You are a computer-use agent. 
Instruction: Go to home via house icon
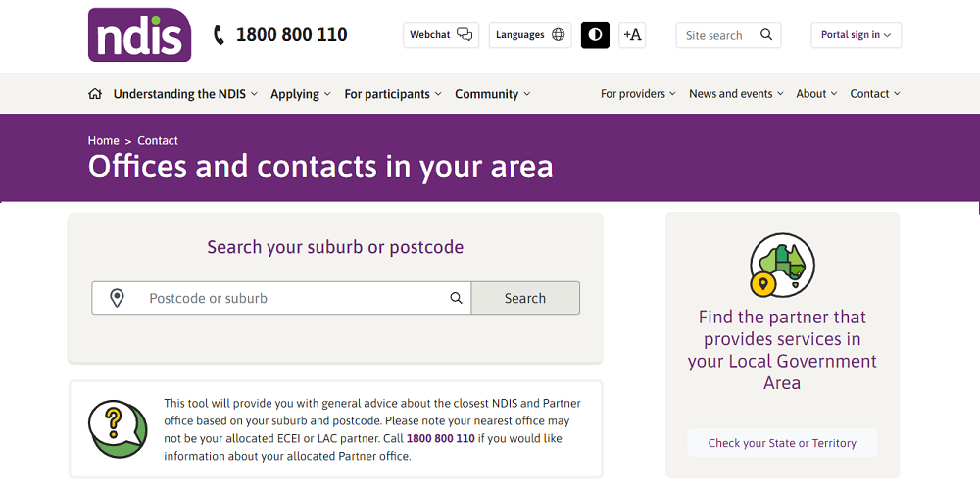point(95,94)
